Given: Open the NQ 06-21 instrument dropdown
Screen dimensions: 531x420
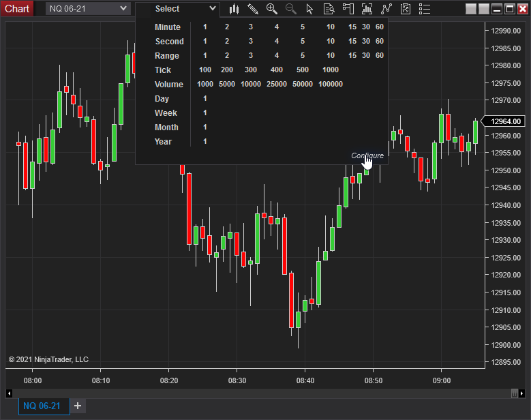Looking at the screenshot, I should 88,8.
